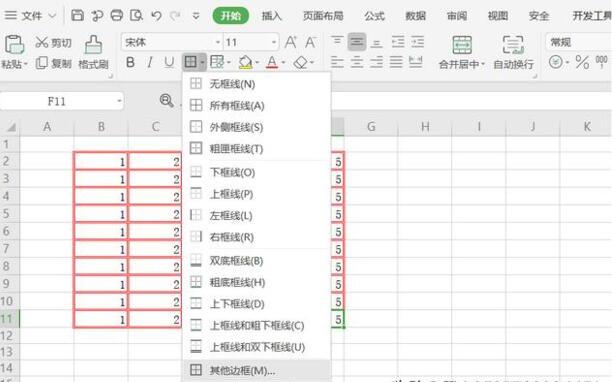Image resolution: width=612 pixels, height=382 pixels.
Task: Click distributed alignment icon
Action: pos(415,62)
